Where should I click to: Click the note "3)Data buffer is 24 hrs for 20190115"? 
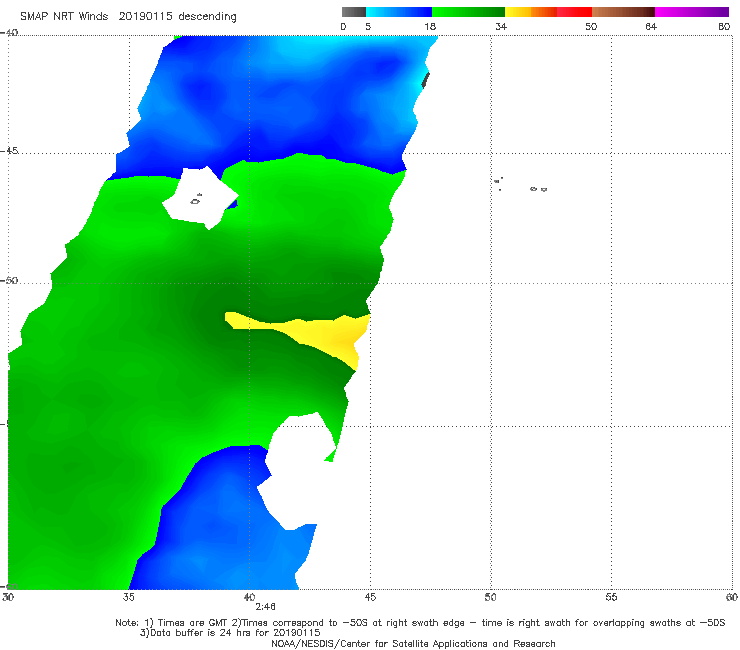pos(230,633)
